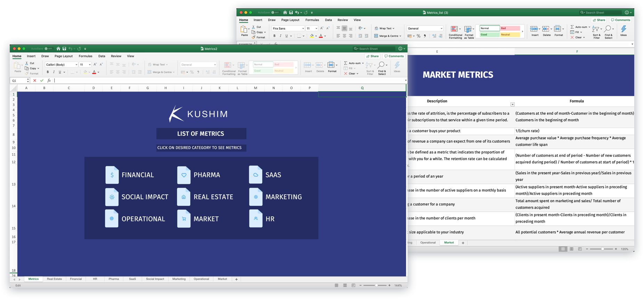Add a new sheet in Metrics2
Image resolution: width=644 pixels, height=299 pixels.
236,279
